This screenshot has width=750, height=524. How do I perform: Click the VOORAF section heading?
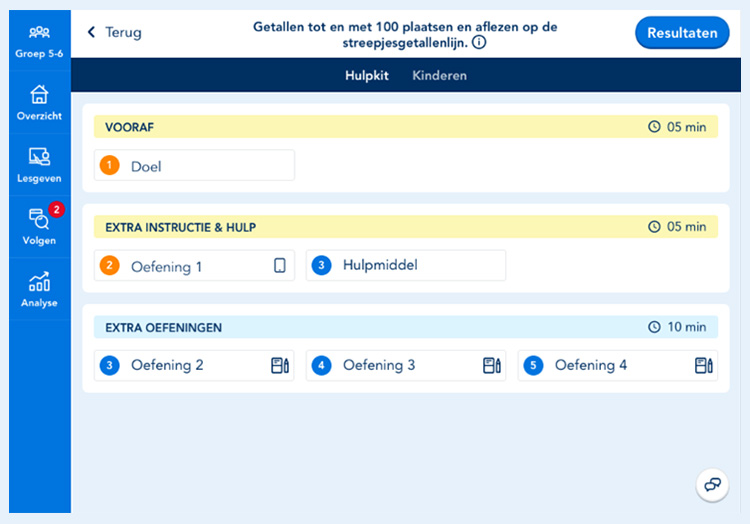click(130, 127)
